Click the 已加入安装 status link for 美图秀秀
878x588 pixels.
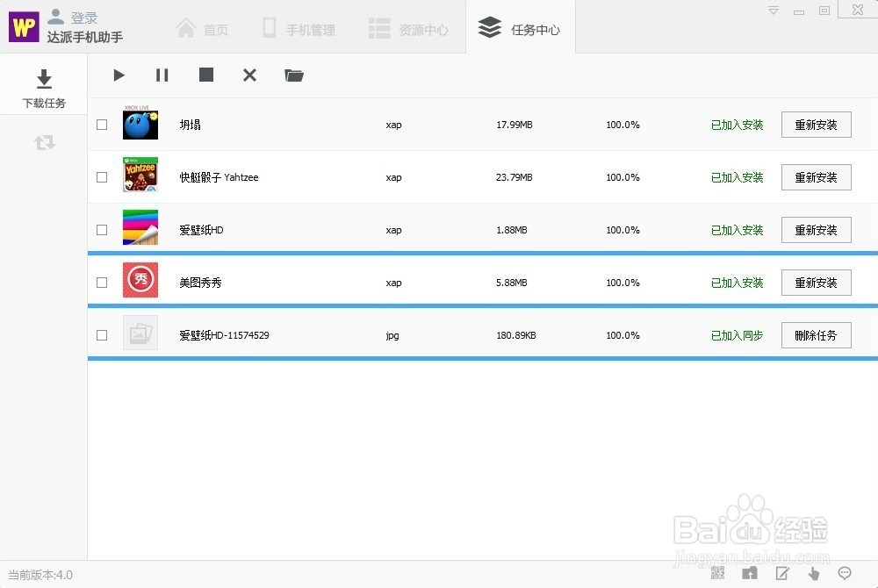pos(736,282)
